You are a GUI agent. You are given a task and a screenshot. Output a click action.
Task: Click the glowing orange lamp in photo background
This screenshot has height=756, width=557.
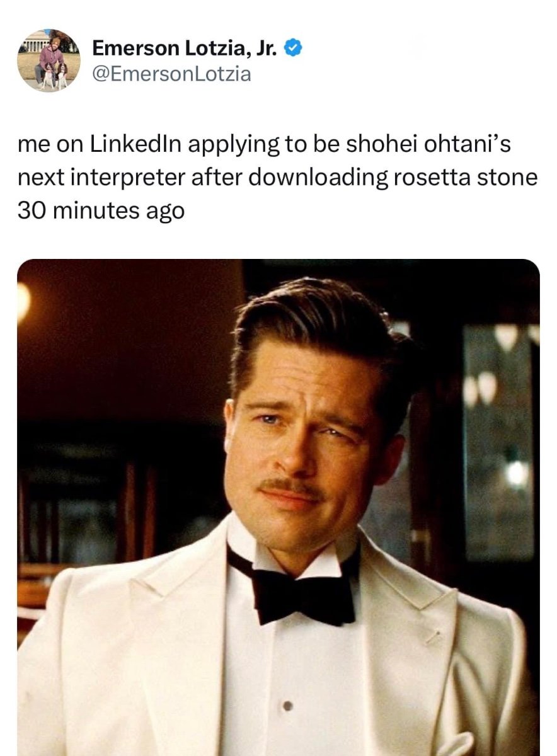click(23, 302)
